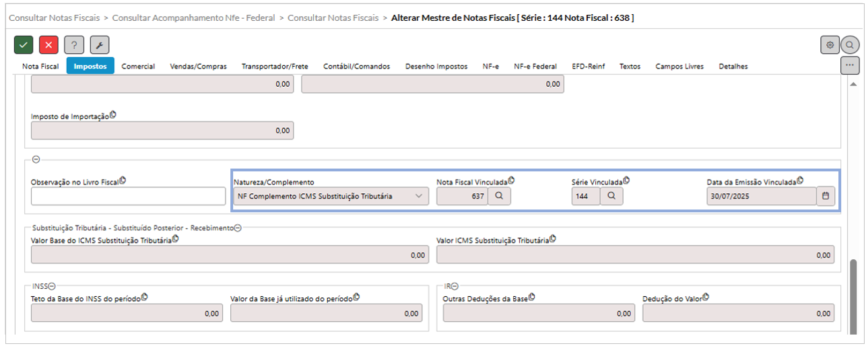Click copy icon beside Outras Deduções da Base

tap(533, 298)
